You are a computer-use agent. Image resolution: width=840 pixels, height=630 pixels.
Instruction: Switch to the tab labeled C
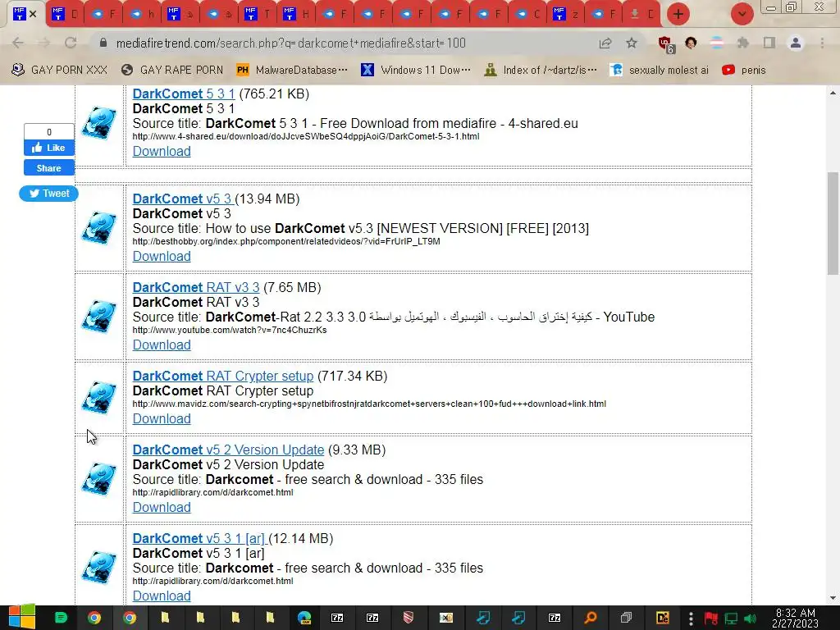coord(529,14)
